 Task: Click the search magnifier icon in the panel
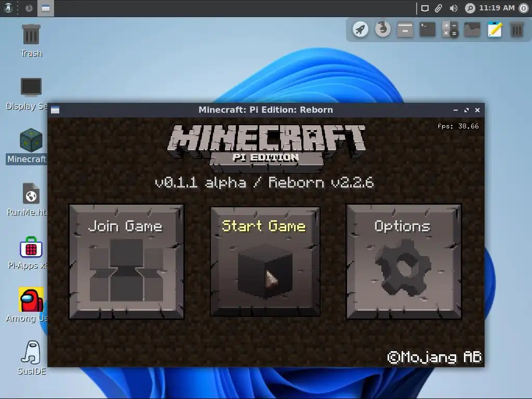[470, 8]
